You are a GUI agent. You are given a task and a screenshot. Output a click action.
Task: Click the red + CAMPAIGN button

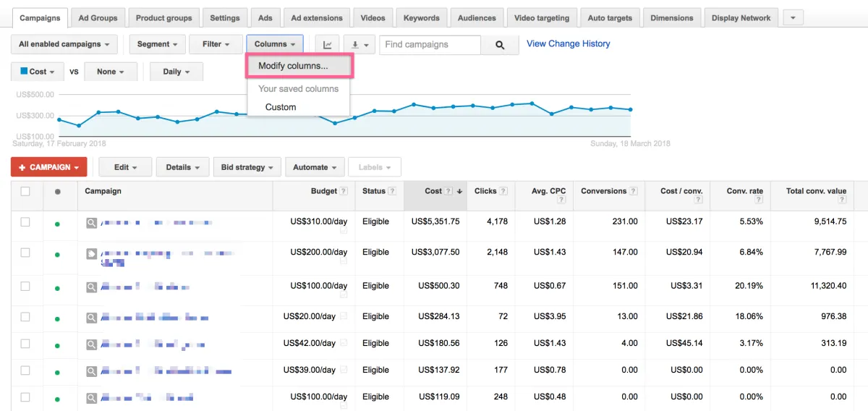point(49,167)
